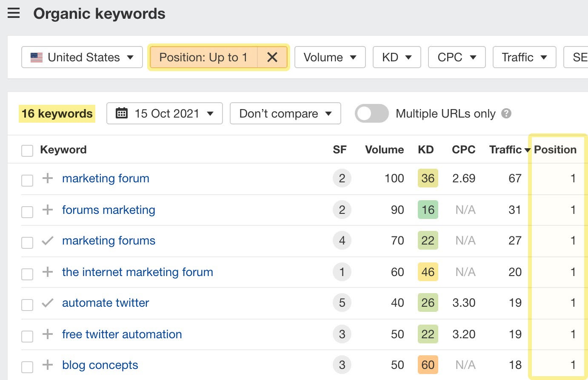The image size is (588, 380).
Task: Click the "the internet marketing forum" link
Action: [137, 272]
